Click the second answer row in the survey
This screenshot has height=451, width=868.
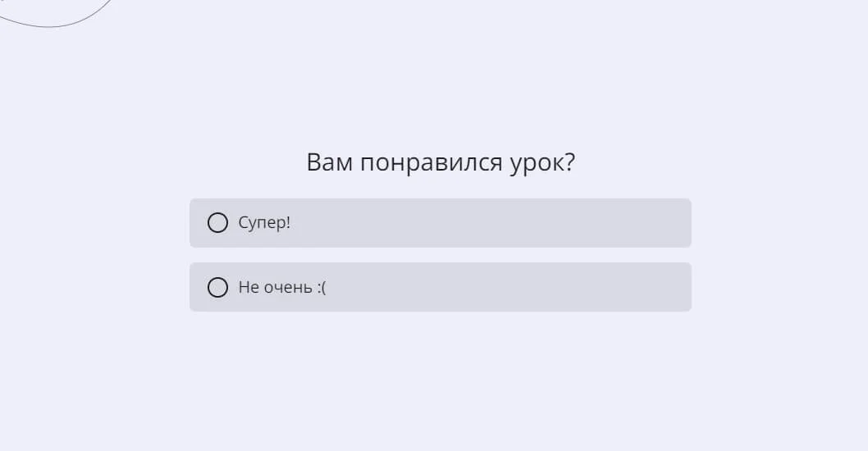point(440,287)
